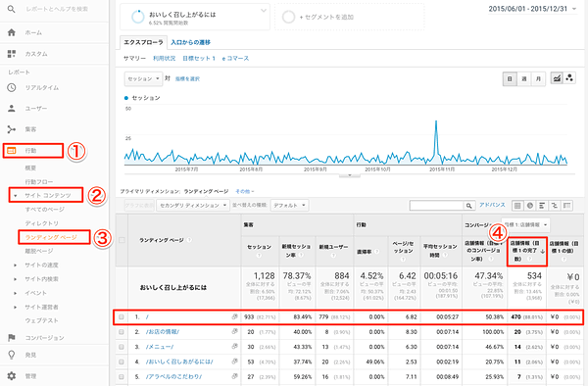Set graph granularity to 日 (day)

(x=510, y=78)
